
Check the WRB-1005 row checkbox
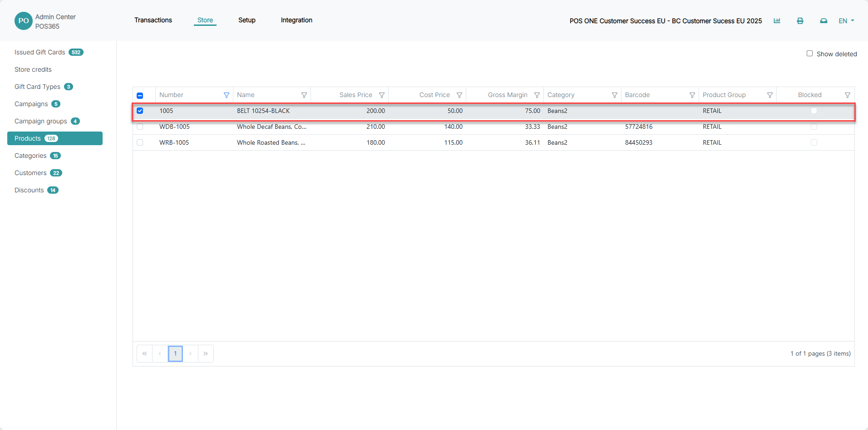tap(140, 142)
